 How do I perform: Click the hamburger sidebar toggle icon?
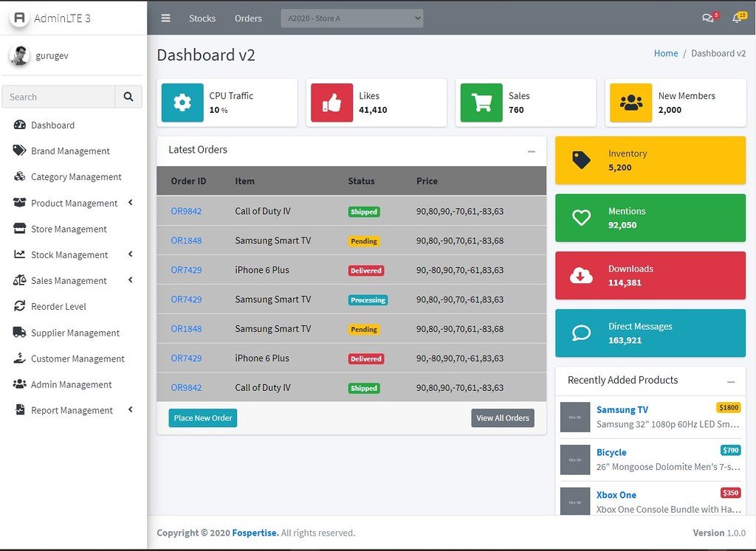pyautogui.click(x=165, y=18)
